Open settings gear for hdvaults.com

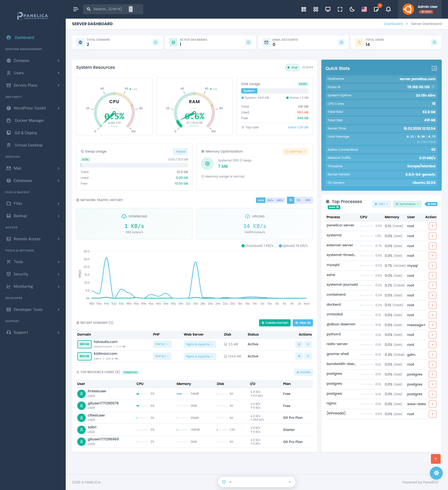[x=299, y=344]
